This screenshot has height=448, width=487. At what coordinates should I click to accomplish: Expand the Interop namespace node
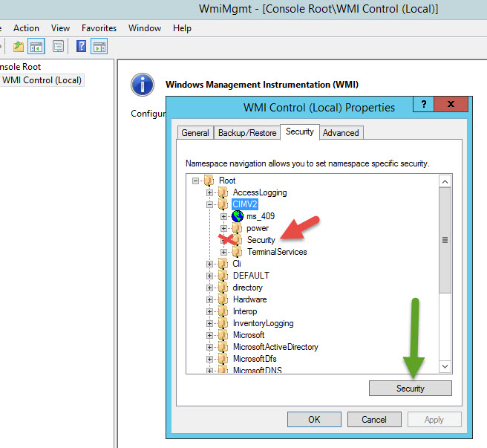coord(209,311)
